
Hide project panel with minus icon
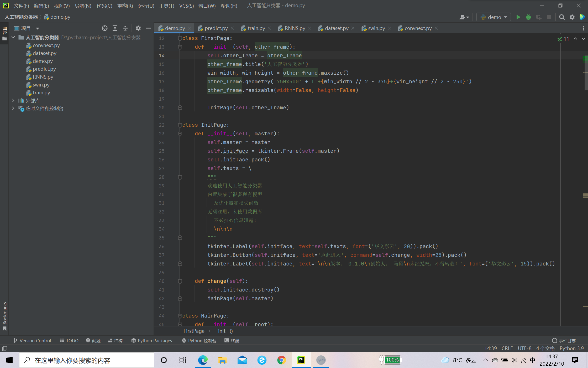point(148,28)
